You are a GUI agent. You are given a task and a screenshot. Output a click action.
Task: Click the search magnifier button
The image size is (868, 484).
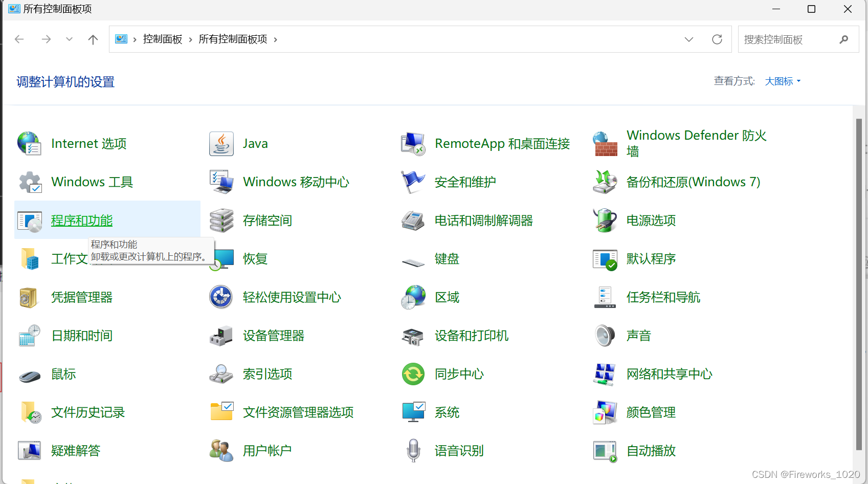click(x=844, y=39)
